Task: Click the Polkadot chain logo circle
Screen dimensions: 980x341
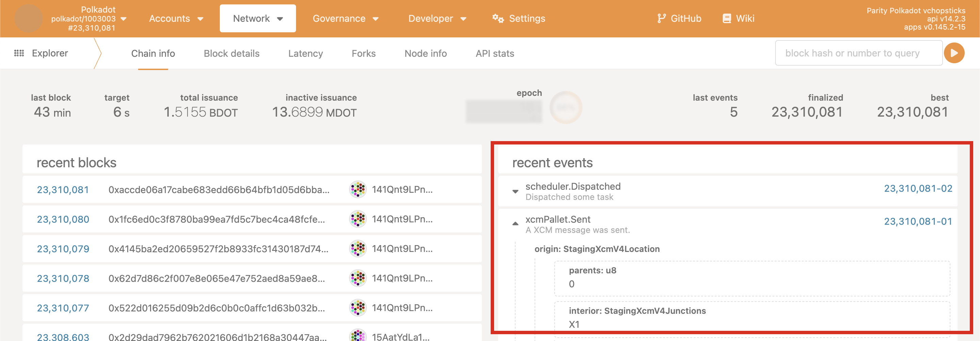Action: (x=28, y=18)
